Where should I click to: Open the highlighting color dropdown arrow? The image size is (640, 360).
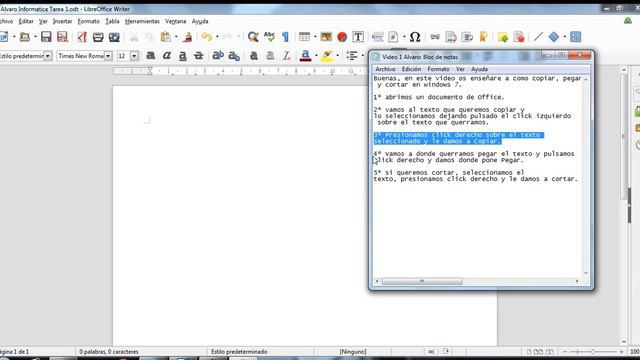[x=338, y=56]
